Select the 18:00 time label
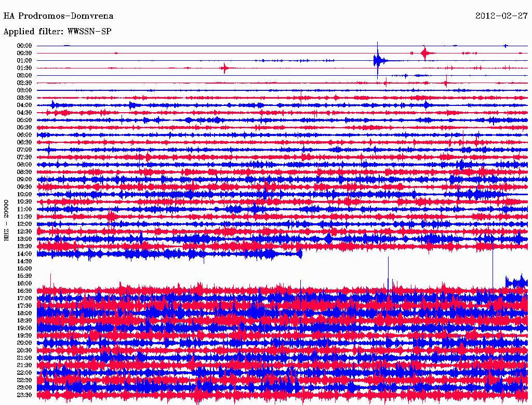 click(x=24, y=313)
